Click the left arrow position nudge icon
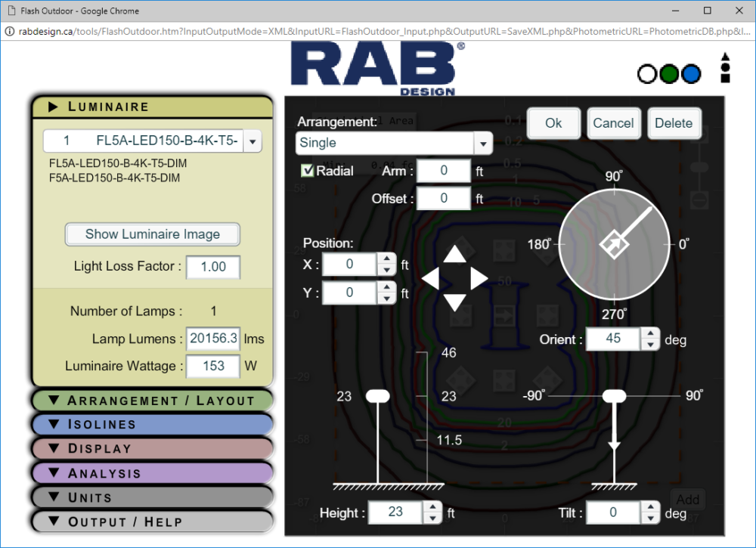 (x=429, y=279)
